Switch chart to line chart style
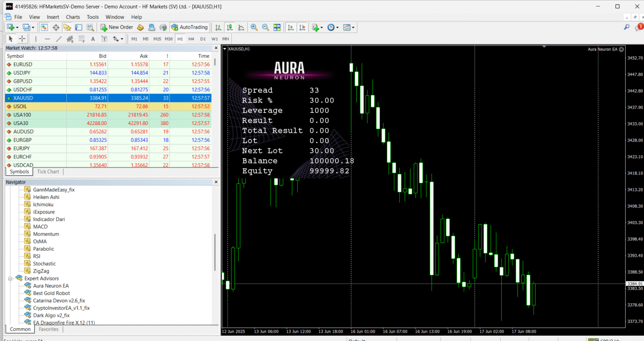The image size is (644, 341). click(241, 27)
